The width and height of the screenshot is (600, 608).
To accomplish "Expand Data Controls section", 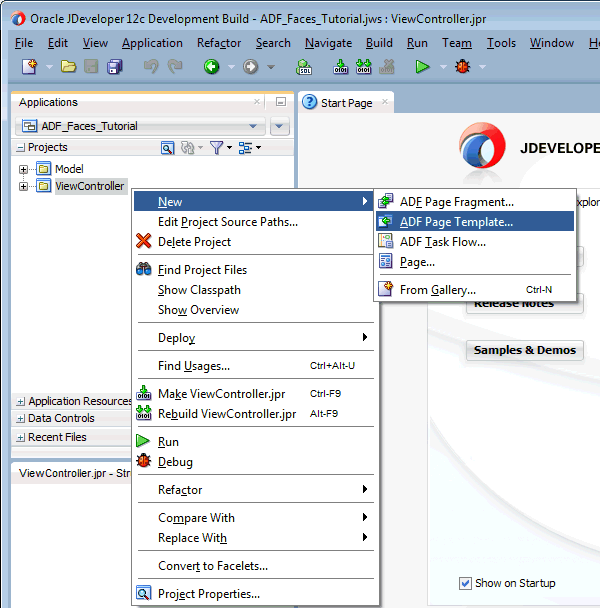I will (x=21, y=418).
